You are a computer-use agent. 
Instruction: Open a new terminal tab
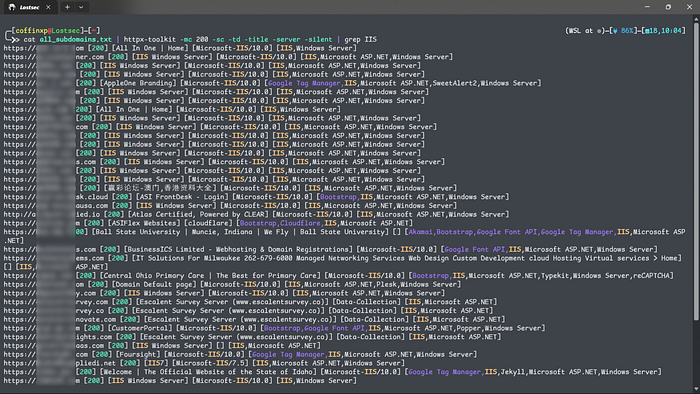(x=67, y=7)
